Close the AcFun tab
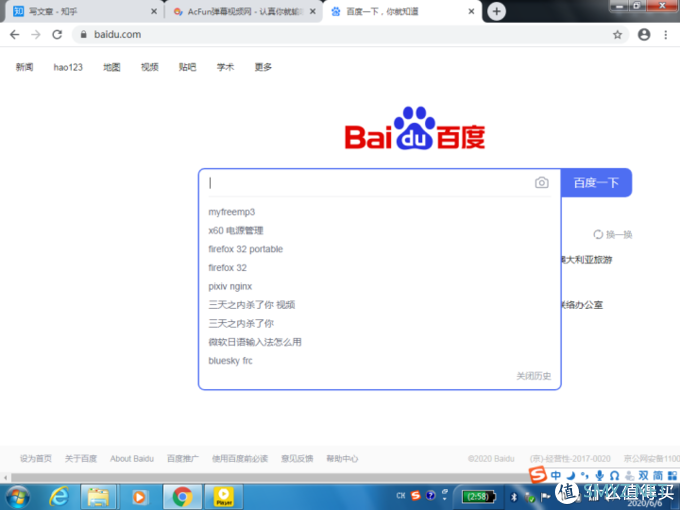 point(313,12)
